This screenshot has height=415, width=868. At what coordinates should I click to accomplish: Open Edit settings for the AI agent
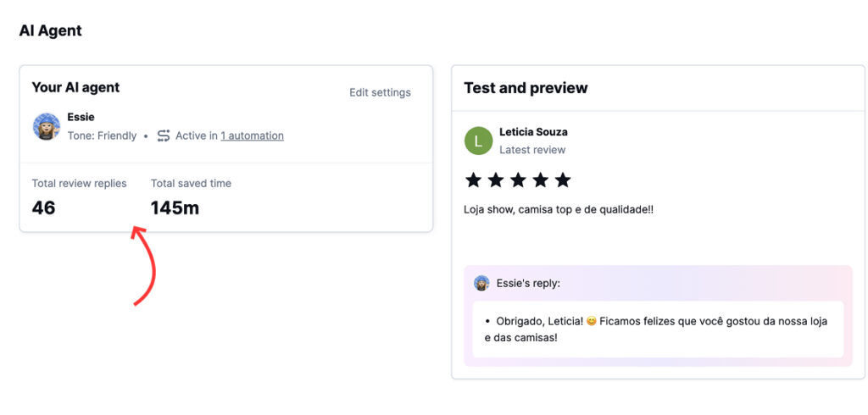(x=380, y=92)
